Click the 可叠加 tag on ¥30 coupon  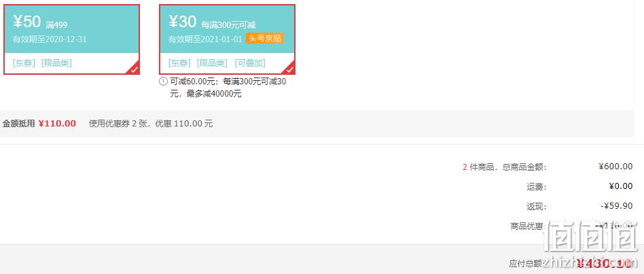250,63
